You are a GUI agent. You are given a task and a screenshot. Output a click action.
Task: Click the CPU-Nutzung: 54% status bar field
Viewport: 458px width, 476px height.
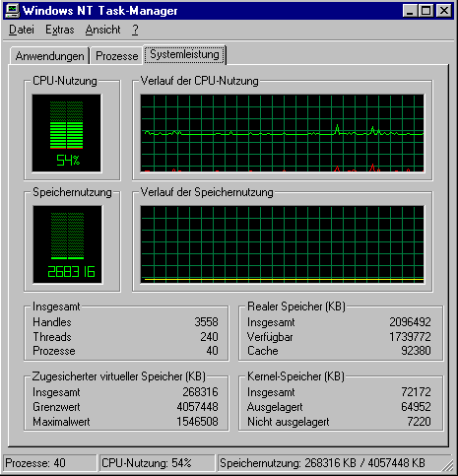tap(157, 463)
